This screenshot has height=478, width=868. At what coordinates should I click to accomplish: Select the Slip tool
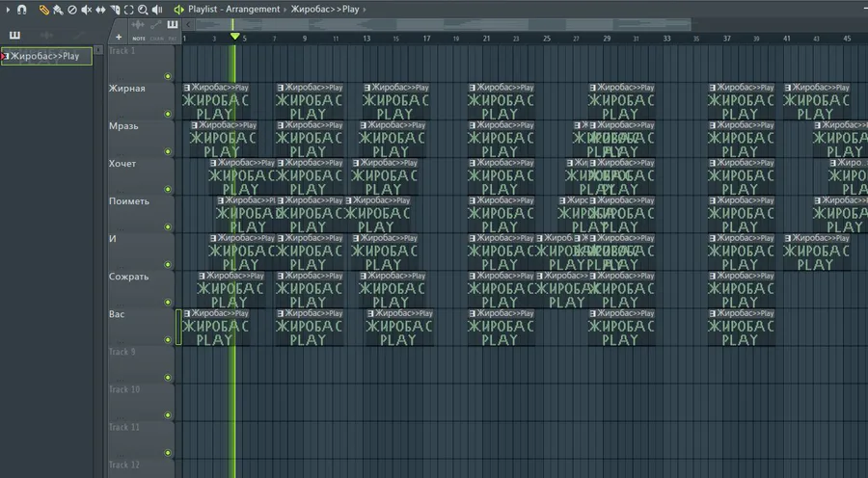[100, 10]
